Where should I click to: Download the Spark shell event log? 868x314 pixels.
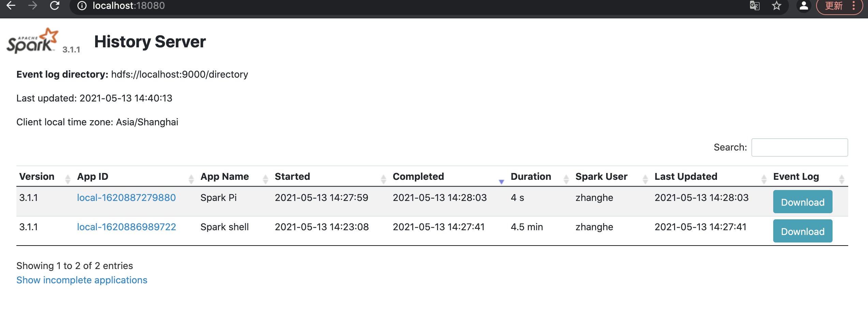click(803, 231)
